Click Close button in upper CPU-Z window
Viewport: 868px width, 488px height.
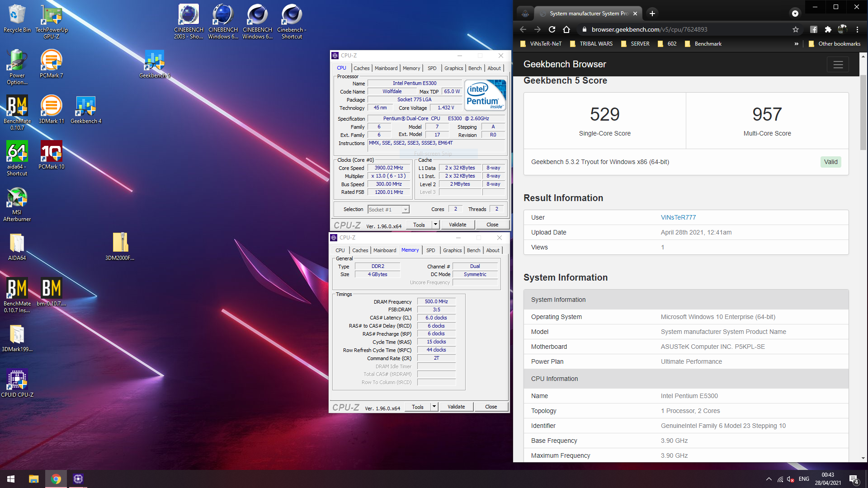pyautogui.click(x=492, y=225)
